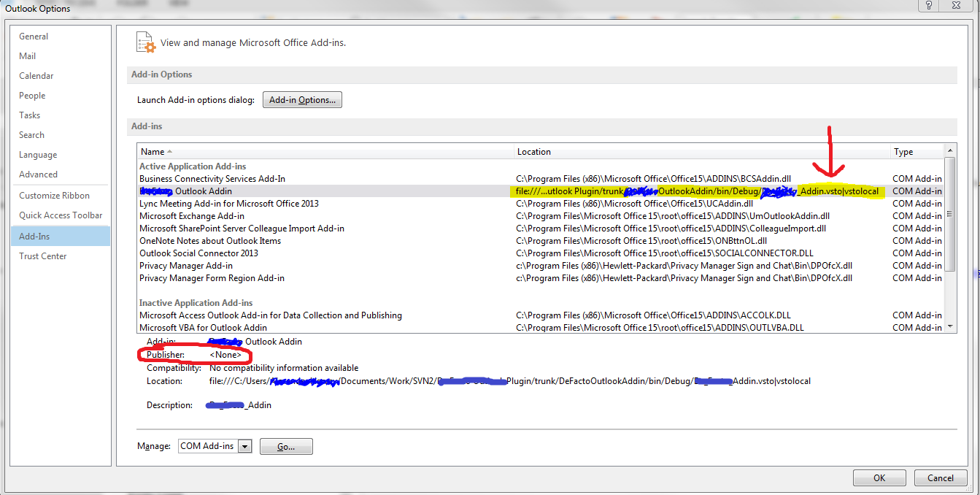Select Microsoft VBA for Outlook Addin
Viewport: 980px width, 495px height.
tap(540, 328)
